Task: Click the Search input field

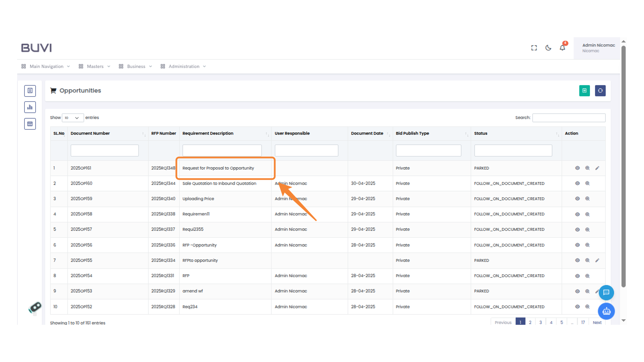Action: pyautogui.click(x=569, y=118)
